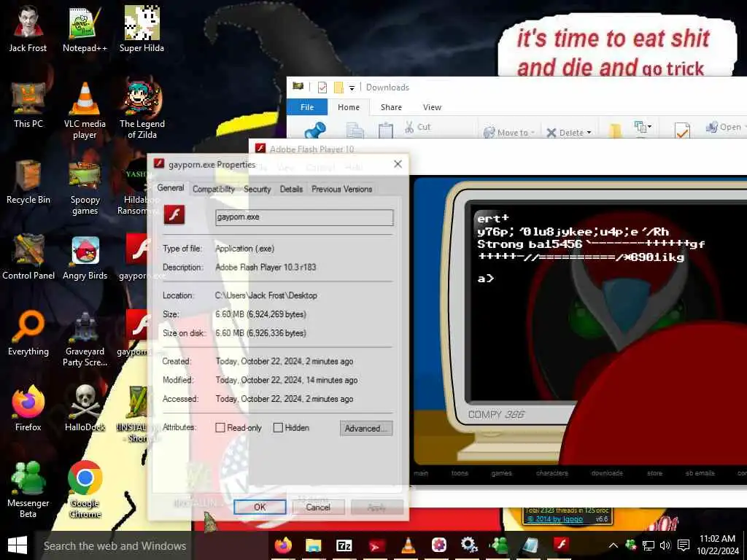Click Cancel in the Properties dialog
The image size is (747, 560).
(x=318, y=507)
